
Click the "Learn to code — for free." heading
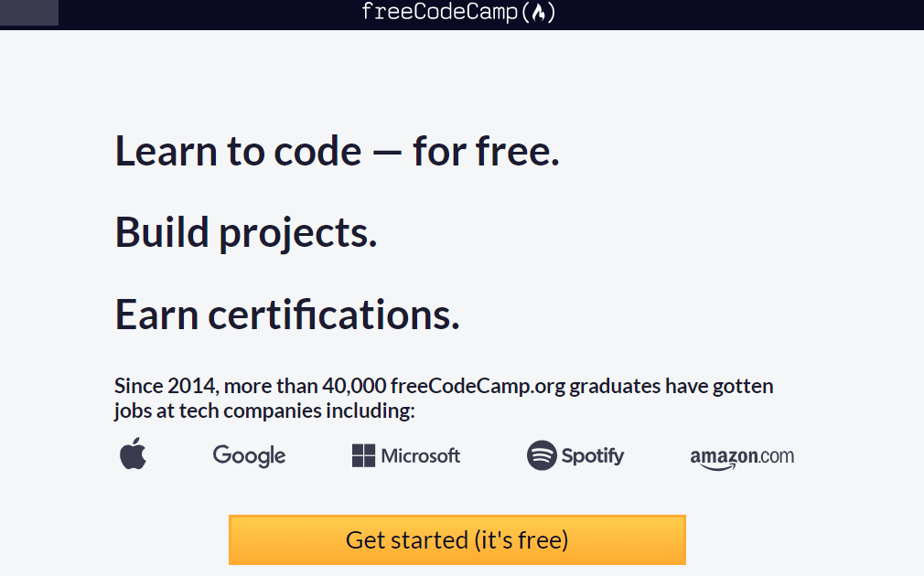[x=337, y=151]
